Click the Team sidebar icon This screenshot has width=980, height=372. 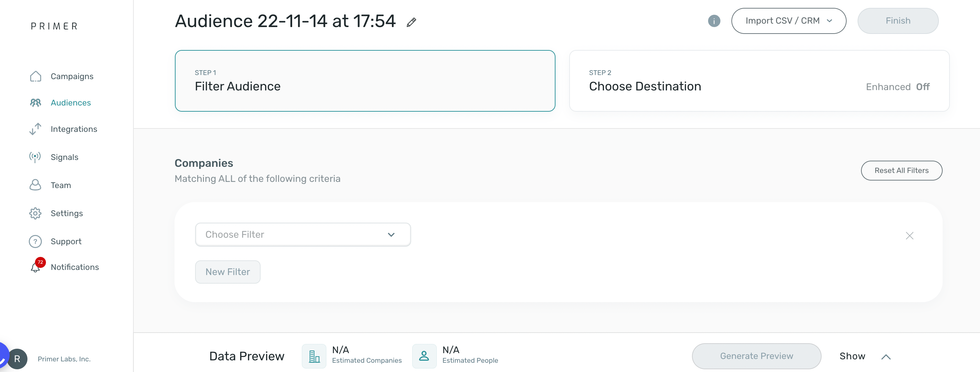point(35,185)
